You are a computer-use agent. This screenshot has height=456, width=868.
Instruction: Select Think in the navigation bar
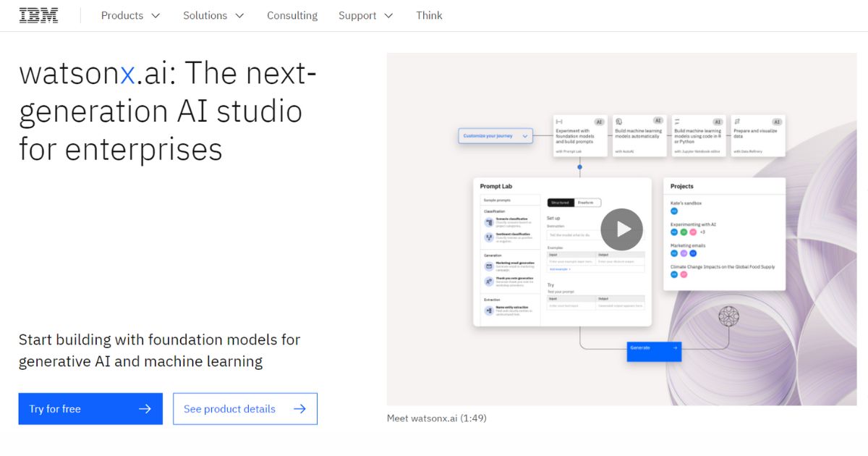click(x=429, y=15)
